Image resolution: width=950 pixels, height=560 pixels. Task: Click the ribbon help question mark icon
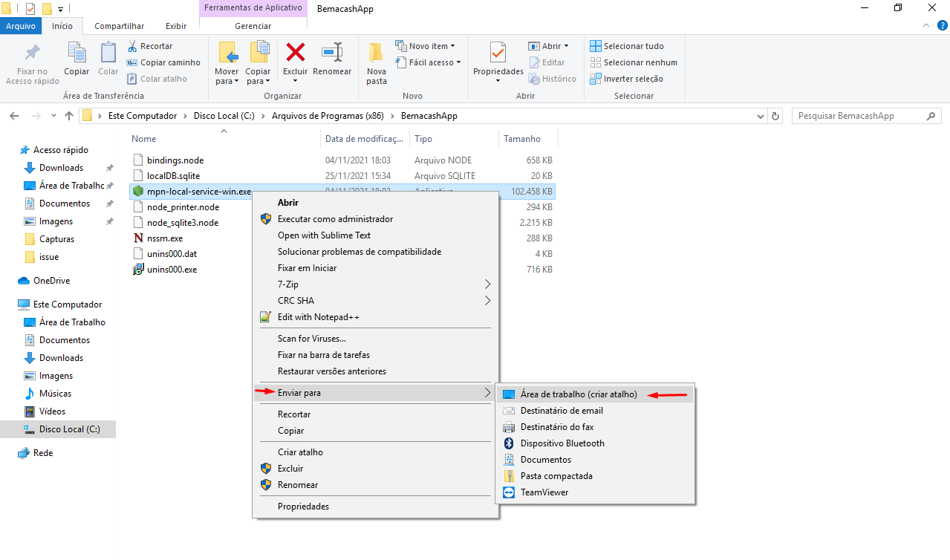(941, 26)
